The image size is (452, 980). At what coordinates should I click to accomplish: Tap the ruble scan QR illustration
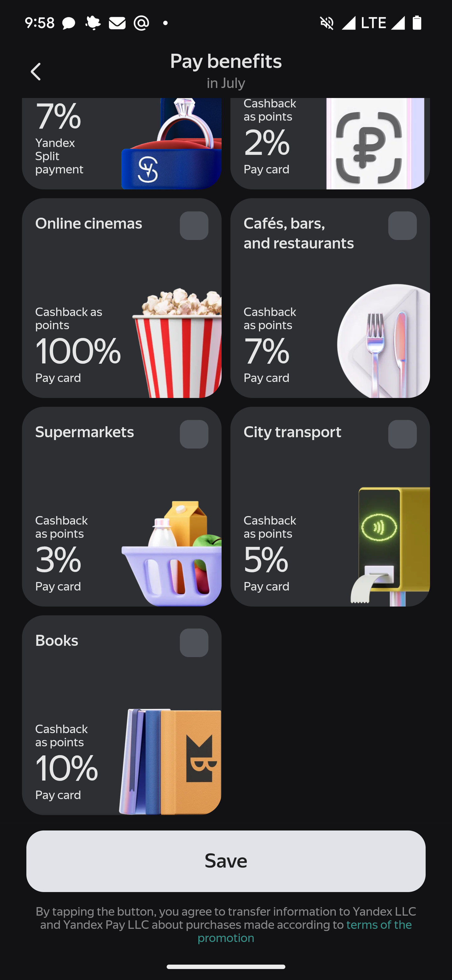(x=375, y=144)
